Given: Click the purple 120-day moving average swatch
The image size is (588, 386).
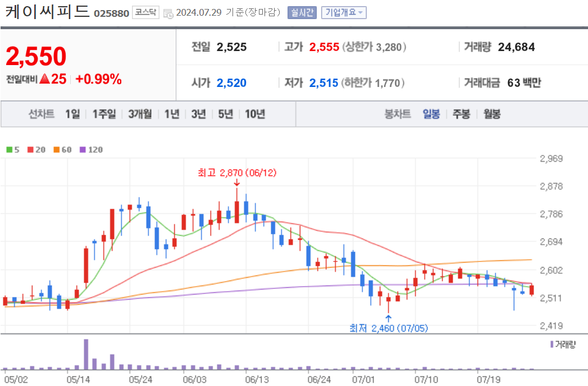Looking at the screenshot, I should coord(83,150).
